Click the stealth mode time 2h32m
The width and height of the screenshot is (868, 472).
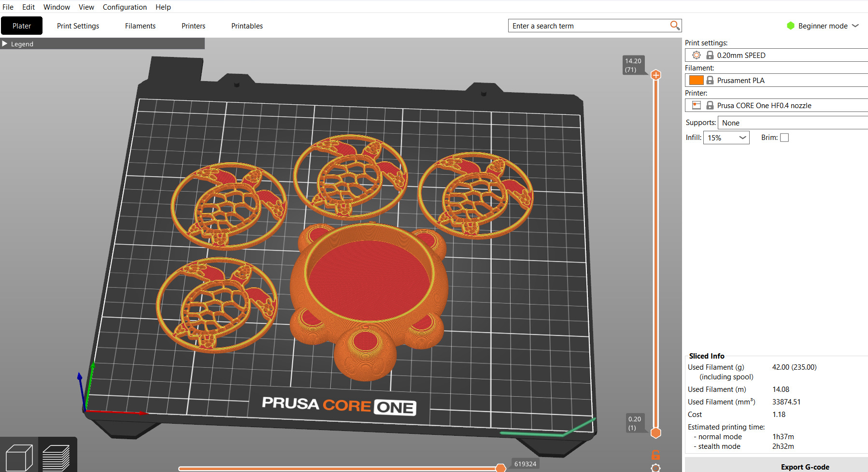pos(783,446)
